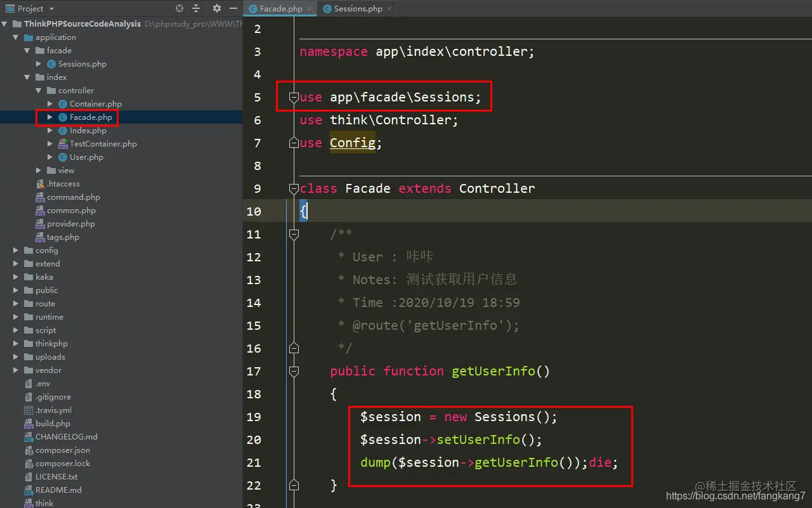Close the Facade.php tab

tap(310, 9)
